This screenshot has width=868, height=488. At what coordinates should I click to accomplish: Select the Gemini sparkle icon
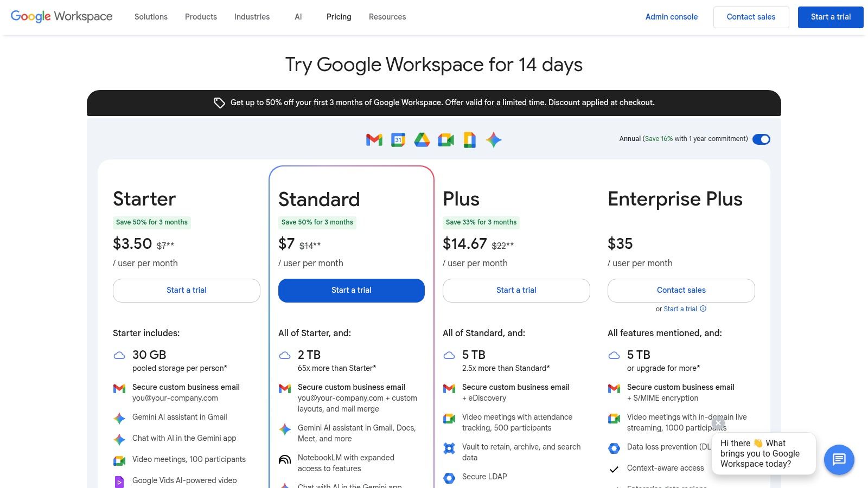tap(494, 139)
